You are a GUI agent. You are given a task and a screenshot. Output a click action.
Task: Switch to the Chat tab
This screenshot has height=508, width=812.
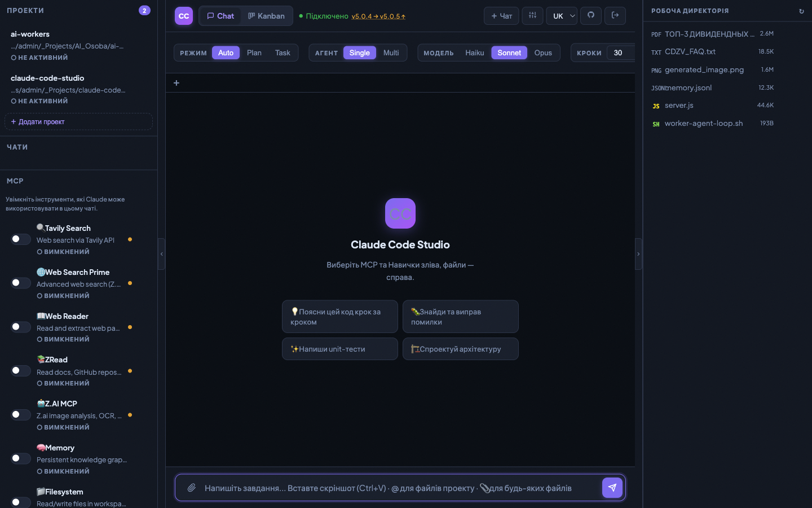[x=220, y=16]
